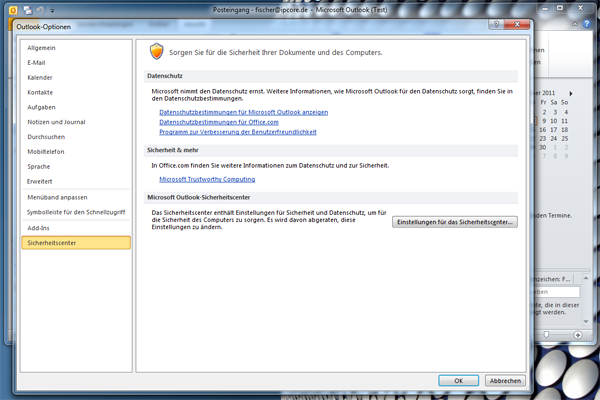The width and height of the screenshot is (600, 400).
Task: Click the Outlook application icon in title bar
Action: tap(13, 10)
